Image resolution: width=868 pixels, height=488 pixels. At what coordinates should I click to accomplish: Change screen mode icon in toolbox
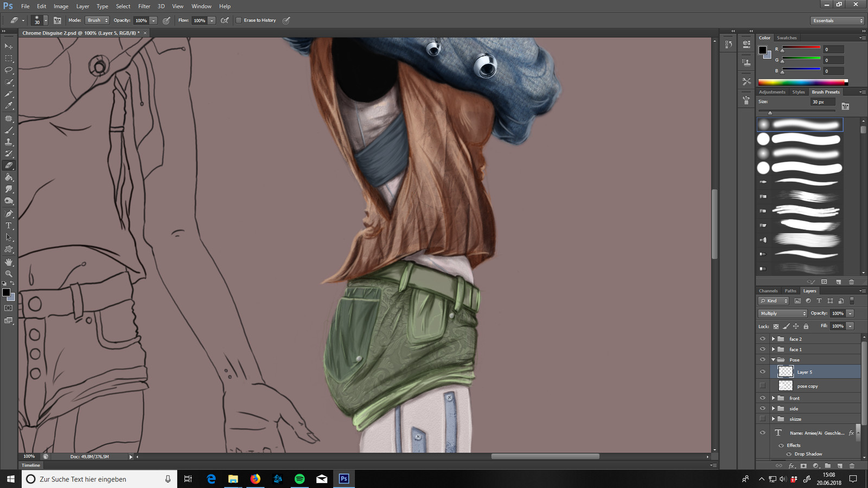9,320
